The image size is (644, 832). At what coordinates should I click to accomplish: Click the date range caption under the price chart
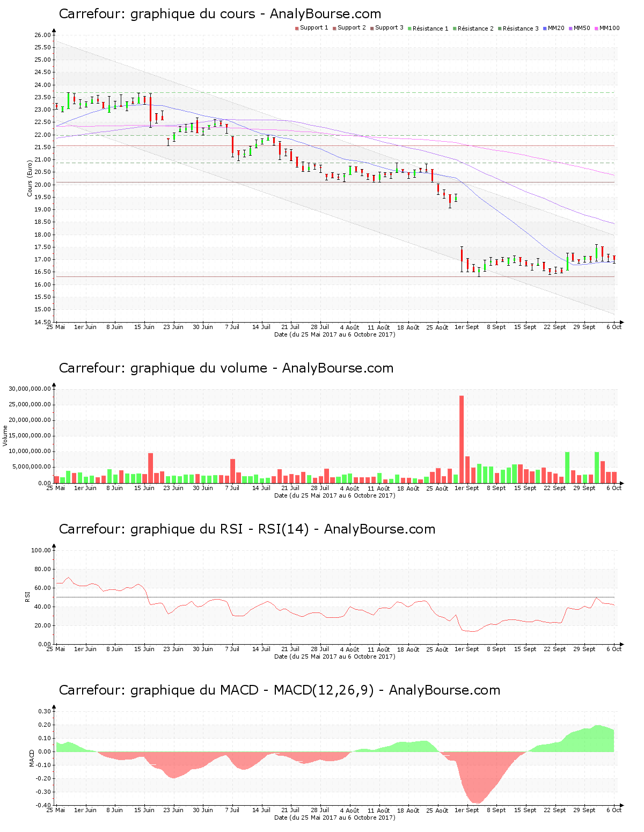pyautogui.click(x=334, y=334)
